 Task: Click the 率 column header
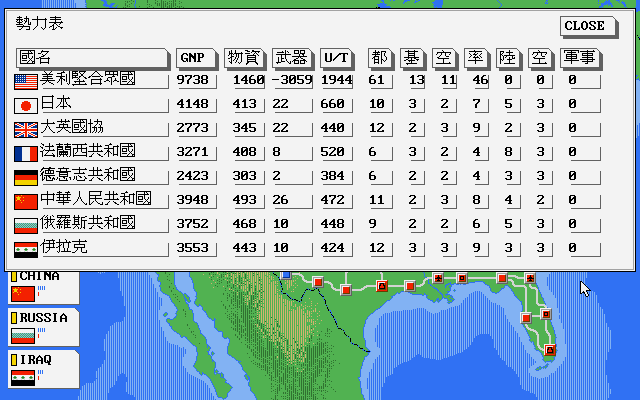tap(477, 58)
